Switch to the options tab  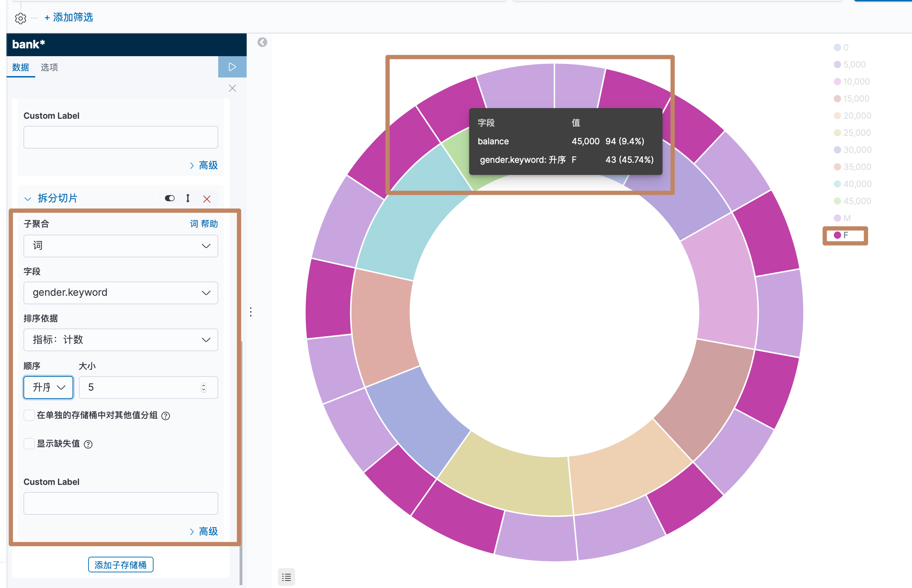click(x=49, y=67)
